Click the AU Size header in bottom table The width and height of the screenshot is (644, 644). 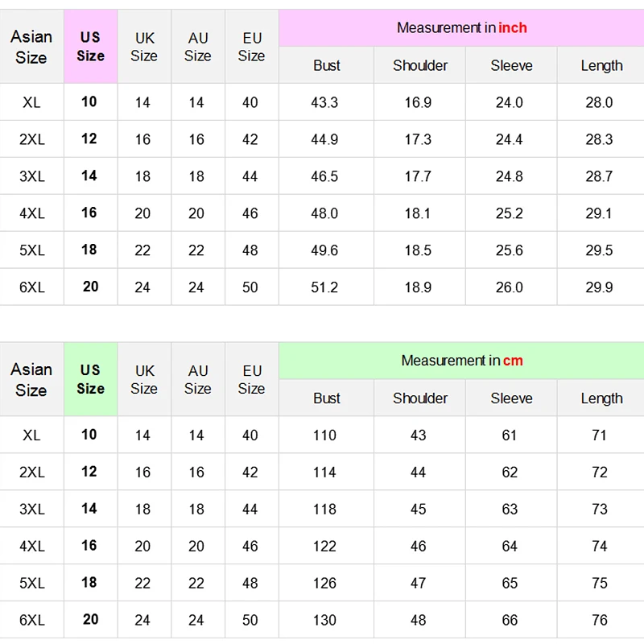coord(197,379)
